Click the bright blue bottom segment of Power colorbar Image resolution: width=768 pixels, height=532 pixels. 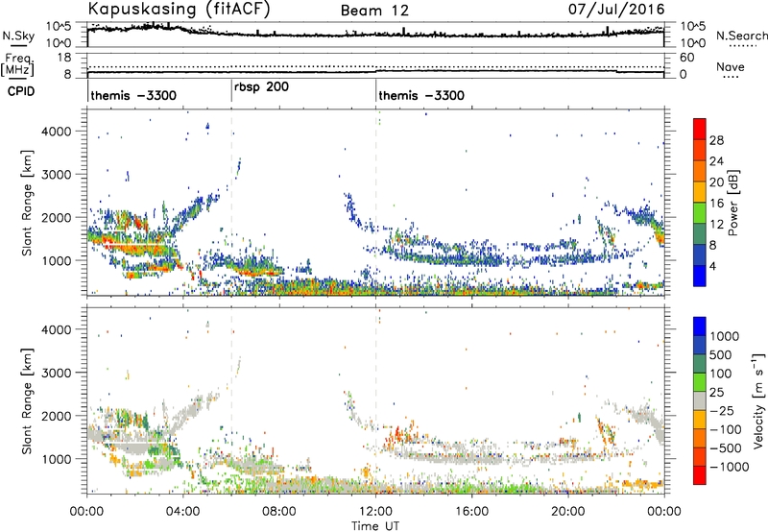700,276
